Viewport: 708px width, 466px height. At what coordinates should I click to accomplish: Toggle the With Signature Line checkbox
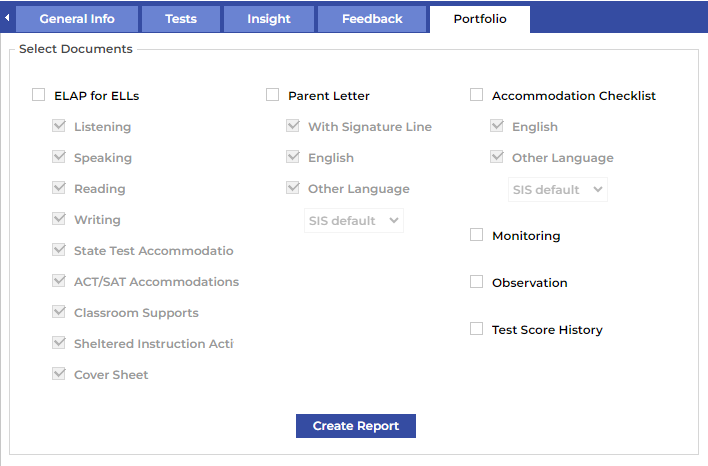click(293, 127)
